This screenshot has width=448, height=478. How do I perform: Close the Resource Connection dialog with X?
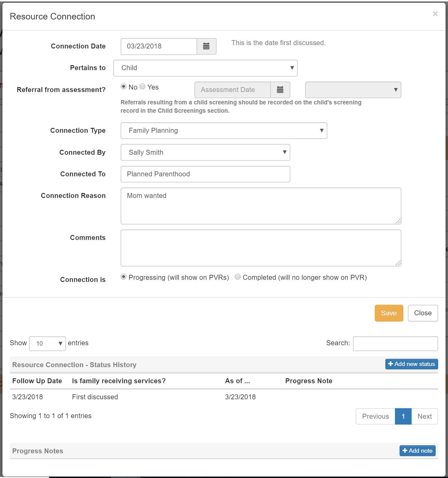[x=435, y=14]
